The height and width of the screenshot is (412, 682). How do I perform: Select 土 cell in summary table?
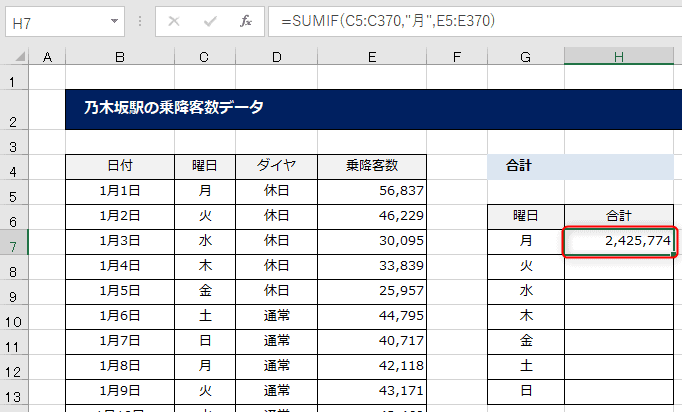(526, 367)
